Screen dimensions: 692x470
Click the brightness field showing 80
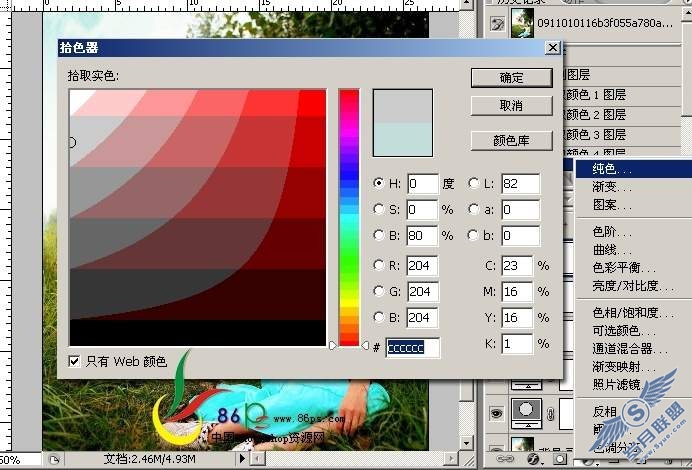[423, 235]
